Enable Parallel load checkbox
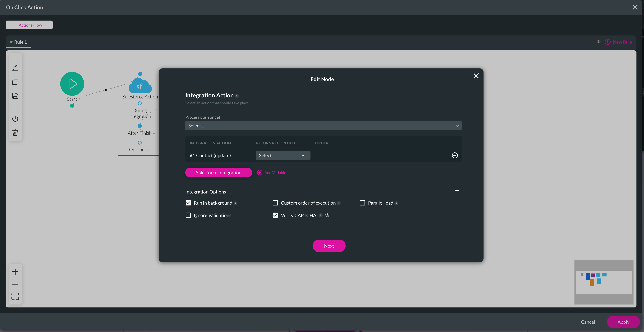The image size is (644, 332). pyautogui.click(x=362, y=203)
